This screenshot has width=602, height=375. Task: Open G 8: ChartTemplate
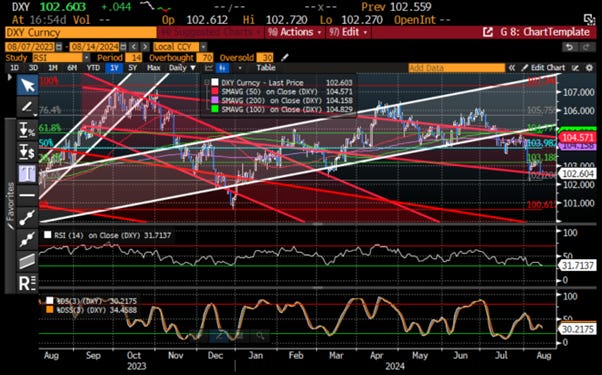coord(544,32)
